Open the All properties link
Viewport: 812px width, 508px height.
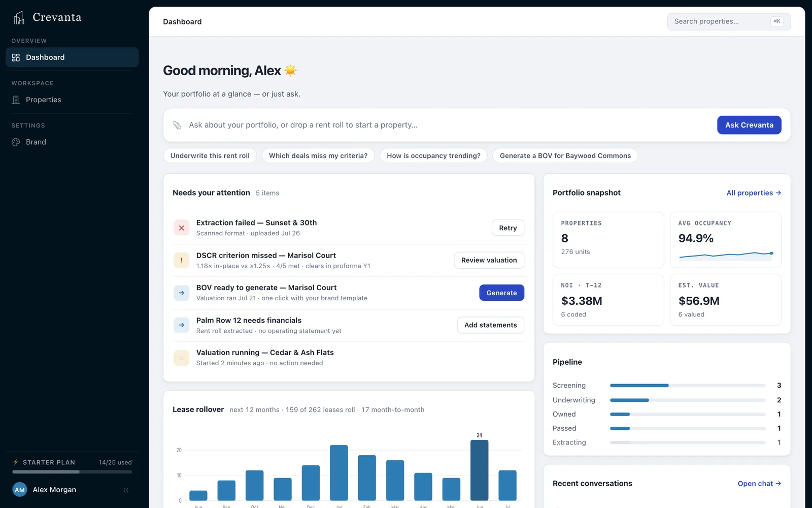tap(754, 193)
